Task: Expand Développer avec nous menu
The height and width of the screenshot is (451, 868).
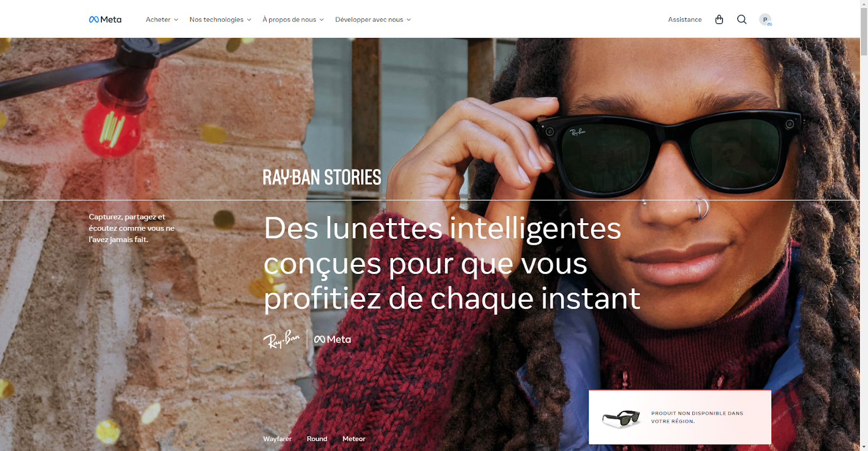Action: [x=373, y=20]
